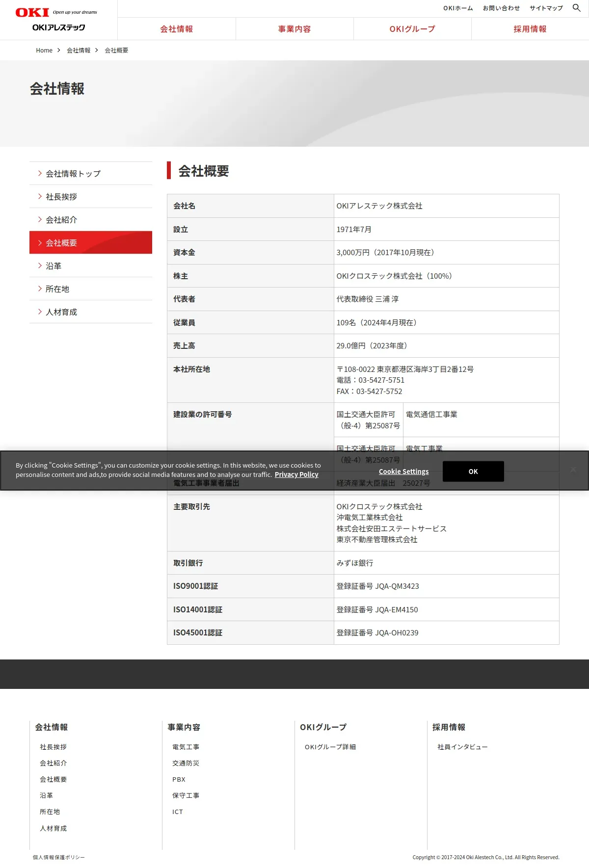The image size is (589, 868).
Task: Go to Home in the breadcrumb
Action: tap(44, 51)
